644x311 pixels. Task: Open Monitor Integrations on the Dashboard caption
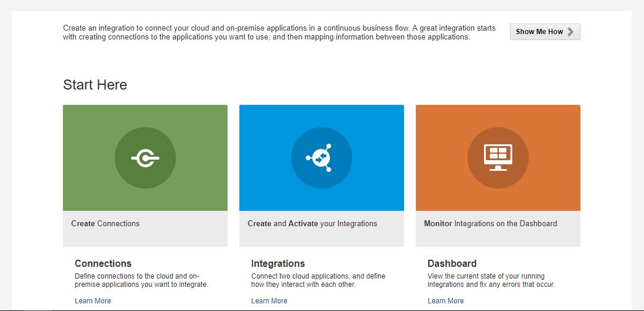point(490,224)
